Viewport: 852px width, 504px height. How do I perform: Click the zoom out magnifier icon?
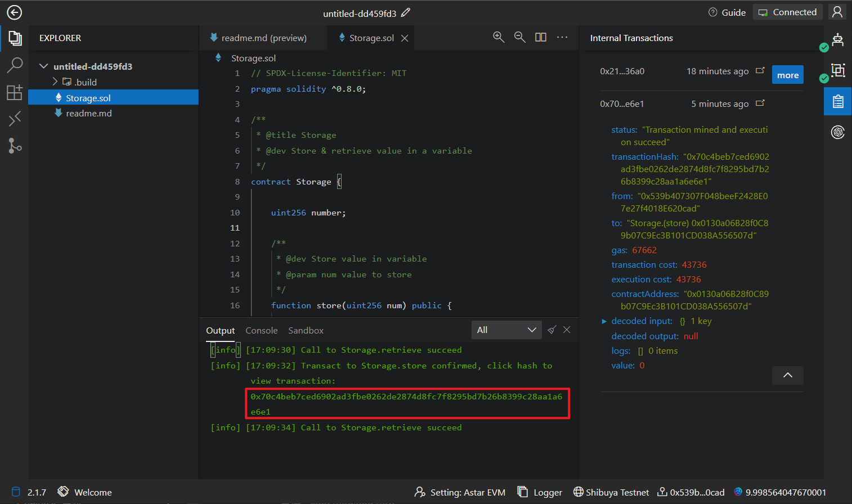519,37
